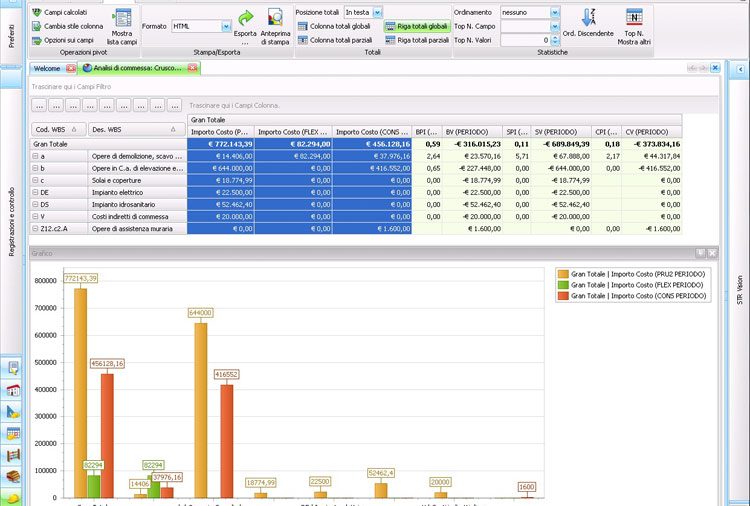
Task: Click Cambia stile colonna
Action: (x=66, y=26)
